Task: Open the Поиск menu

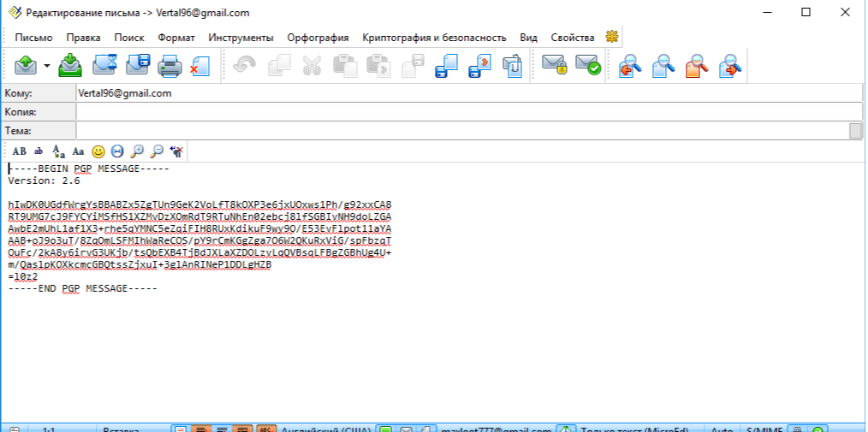Action: click(x=129, y=38)
